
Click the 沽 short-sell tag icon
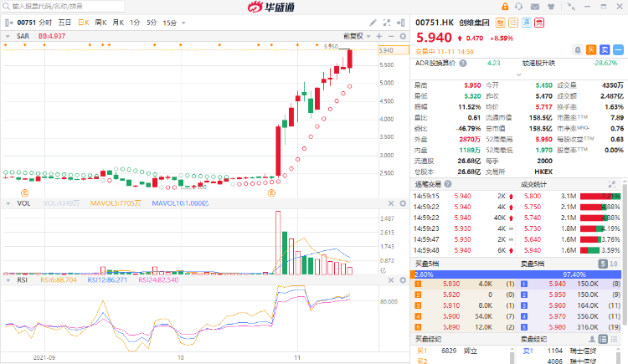click(x=513, y=23)
